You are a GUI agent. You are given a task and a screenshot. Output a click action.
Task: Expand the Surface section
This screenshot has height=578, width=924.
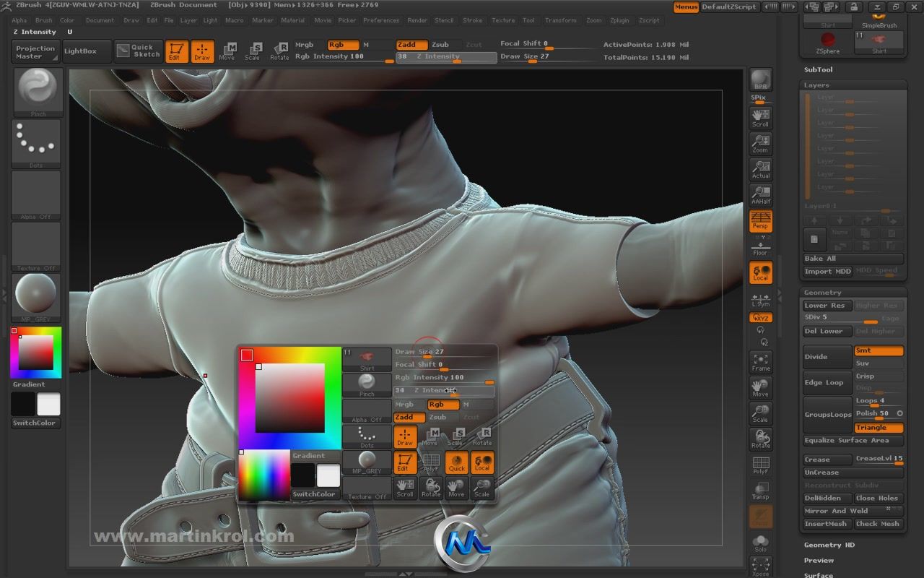(819, 575)
